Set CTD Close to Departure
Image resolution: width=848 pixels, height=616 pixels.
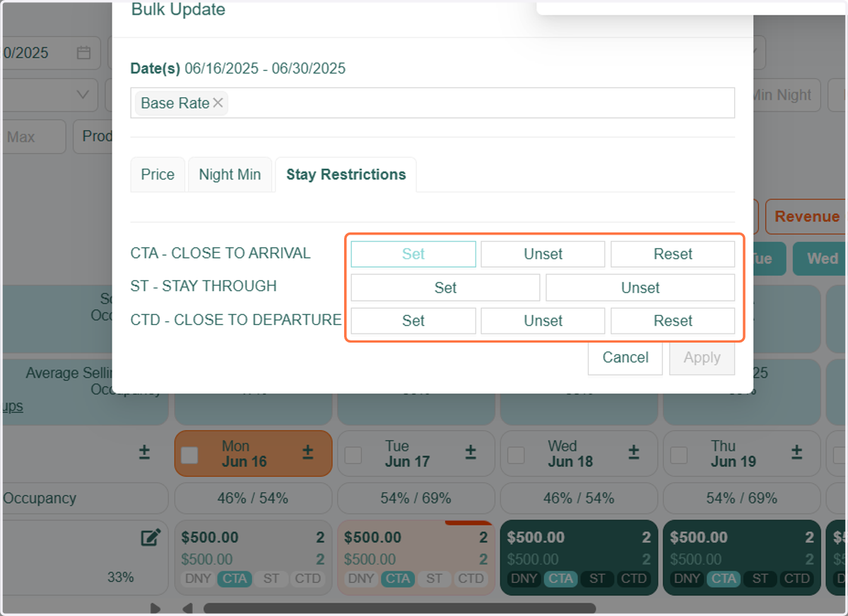(x=413, y=321)
